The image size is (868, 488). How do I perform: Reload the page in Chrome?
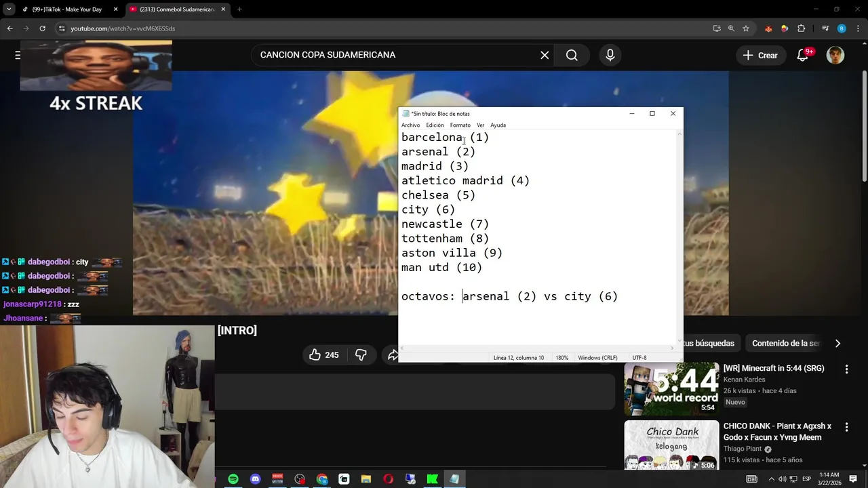pos(42,28)
